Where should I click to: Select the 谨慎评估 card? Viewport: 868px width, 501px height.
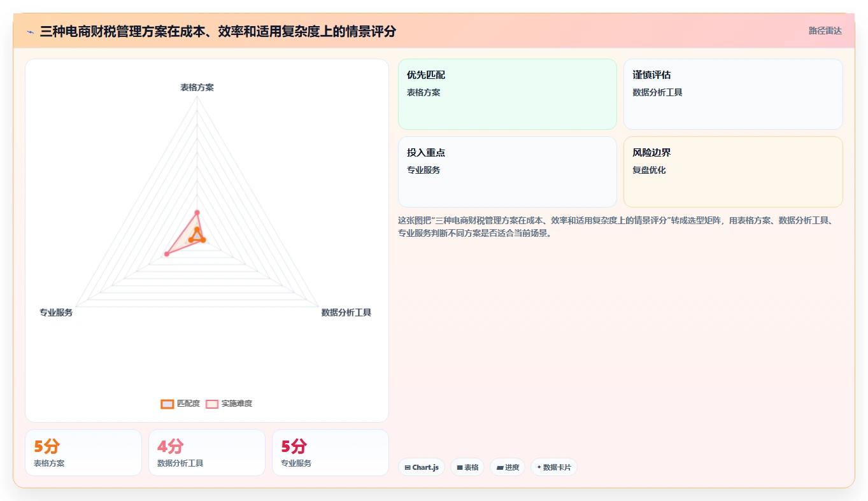(x=733, y=94)
